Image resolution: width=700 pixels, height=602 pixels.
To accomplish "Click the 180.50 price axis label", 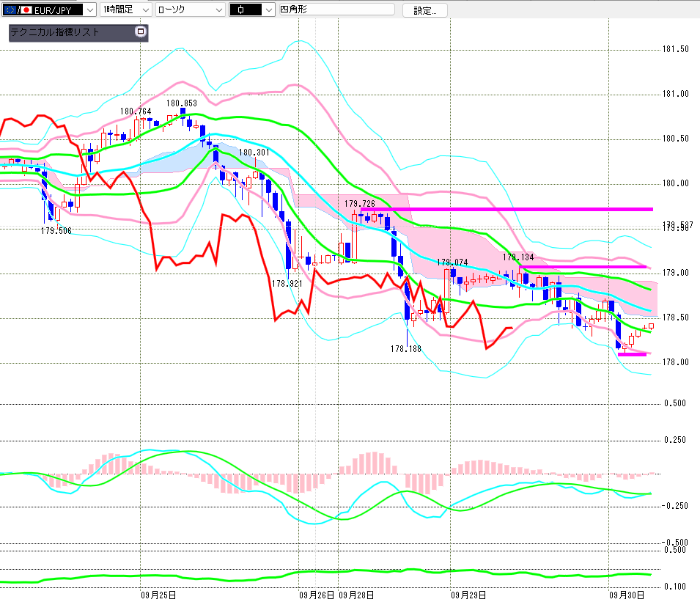I will [x=676, y=139].
